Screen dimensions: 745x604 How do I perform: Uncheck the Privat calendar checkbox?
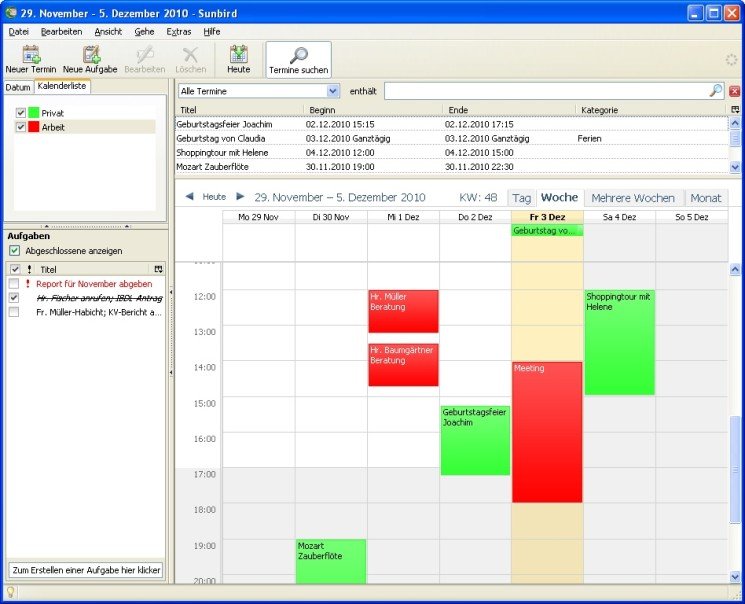coord(21,113)
